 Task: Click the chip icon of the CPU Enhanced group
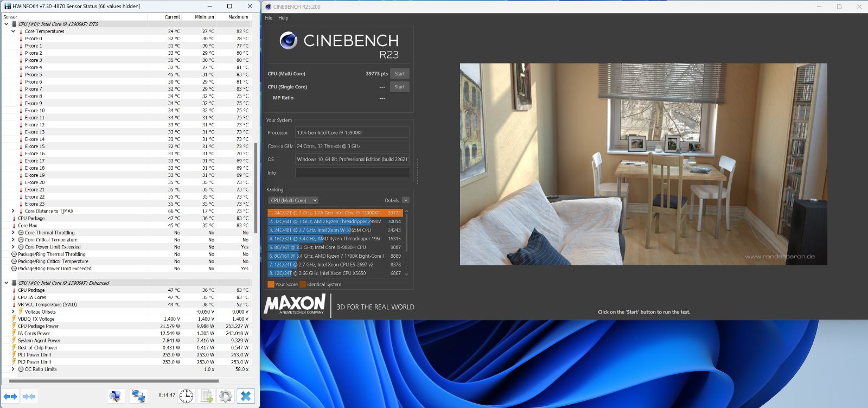tap(15, 283)
